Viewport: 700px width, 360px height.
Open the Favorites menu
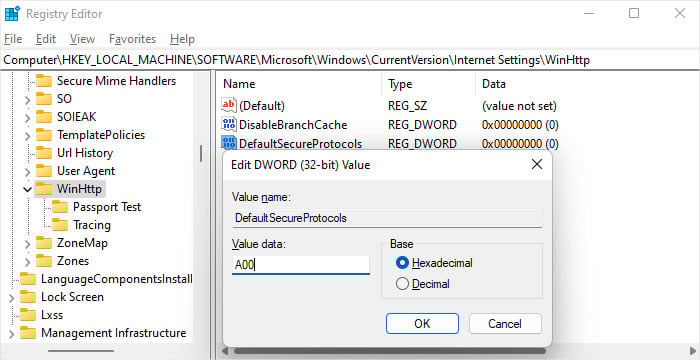(x=133, y=39)
